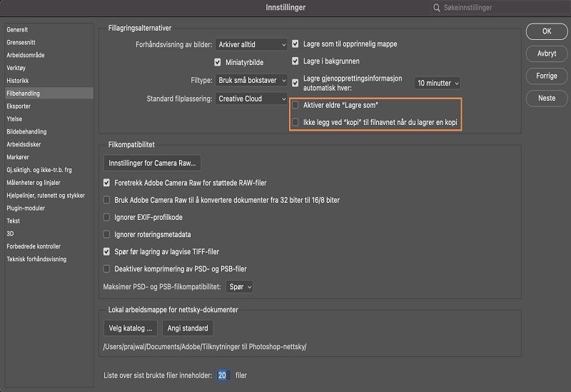The height and width of the screenshot is (392, 571).
Task: Open Forhåndsvisning av bilder dropdown
Action: (252, 44)
